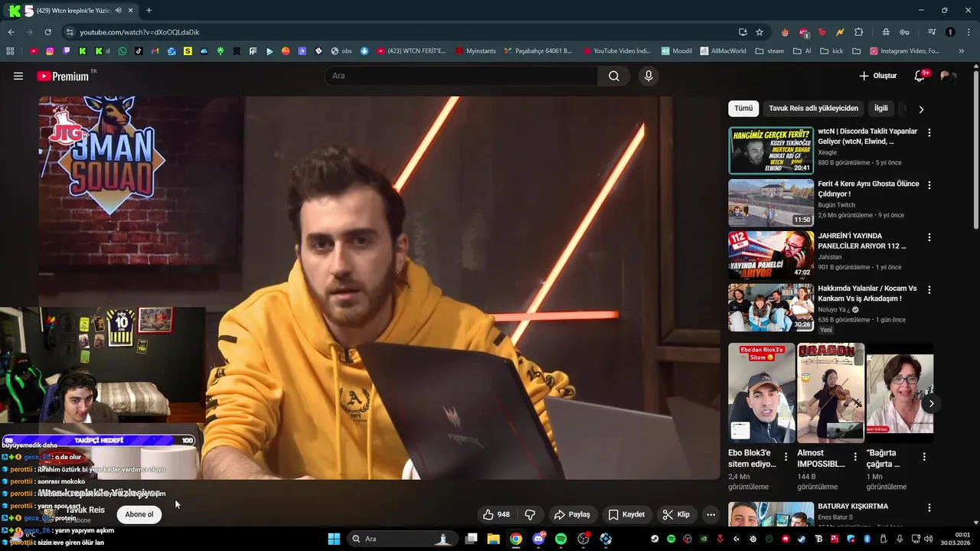Viewport: 980px width, 551px height.
Task: Advance Shorts shelf with next arrow
Action: (931, 403)
